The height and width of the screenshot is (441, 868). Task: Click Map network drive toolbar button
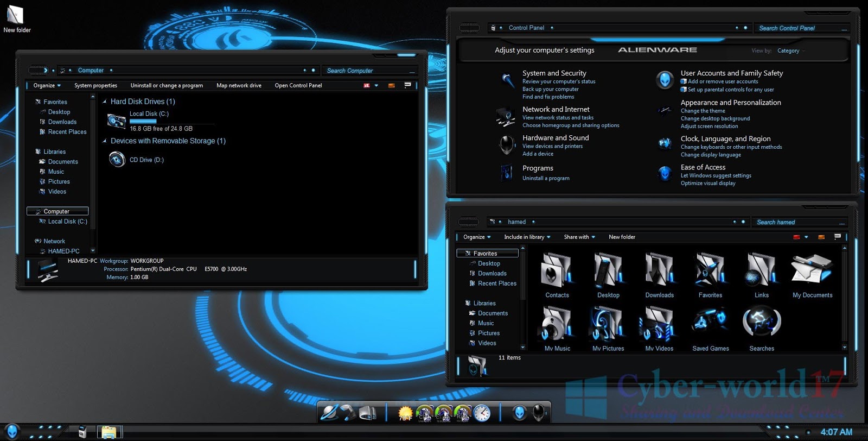point(239,85)
